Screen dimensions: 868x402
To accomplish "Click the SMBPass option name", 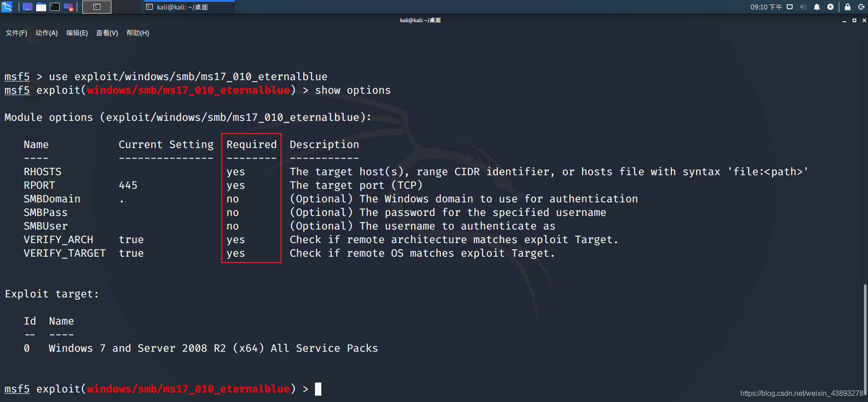I will pyautogui.click(x=46, y=212).
